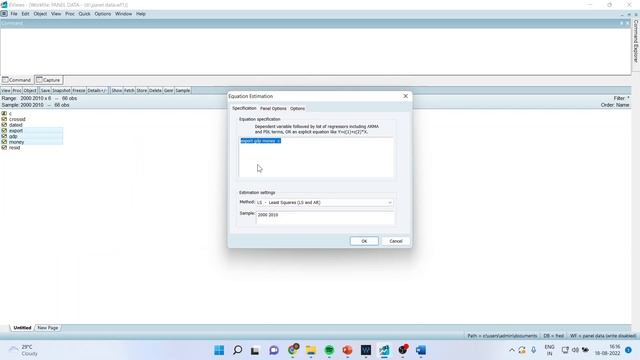The height and width of the screenshot is (360, 640).
Task: Open the Object menu
Action: click(40, 14)
